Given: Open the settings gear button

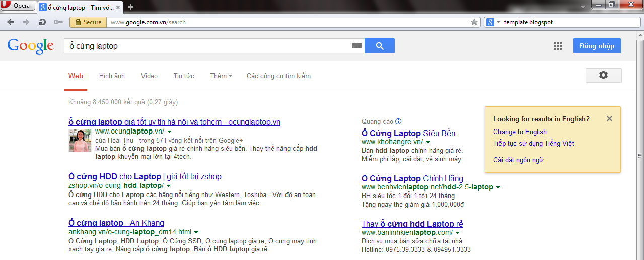Looking at the screenshot, I should [x=603, y=75].
